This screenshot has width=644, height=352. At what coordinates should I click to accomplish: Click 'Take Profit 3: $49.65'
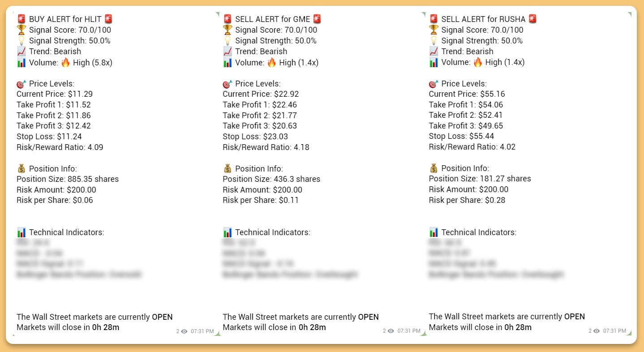pos(466,126)
